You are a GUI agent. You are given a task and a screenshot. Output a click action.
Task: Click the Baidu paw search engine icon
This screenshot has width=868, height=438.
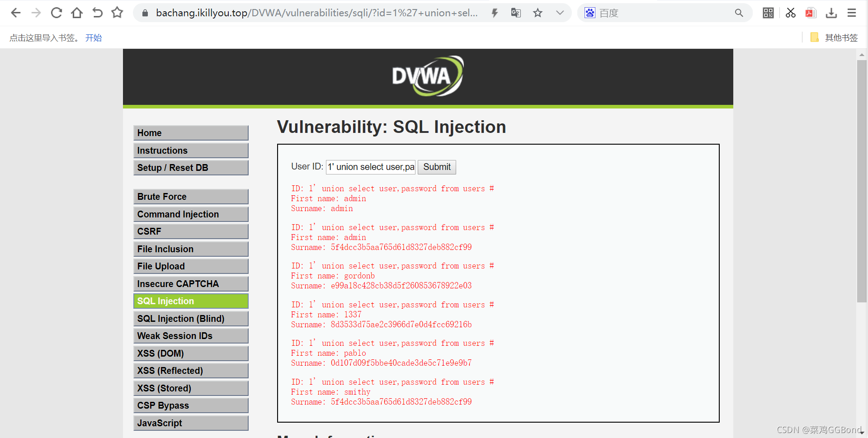(590, 13)
